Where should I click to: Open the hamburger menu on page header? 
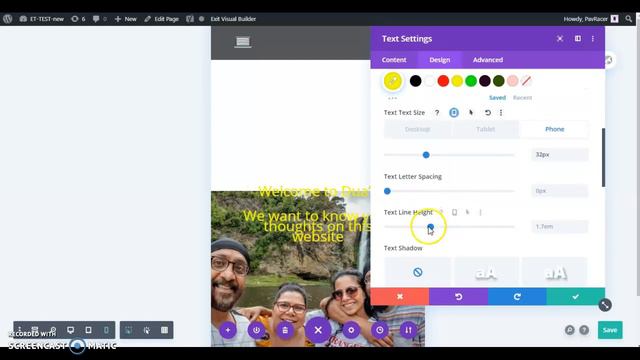[242, 42]
